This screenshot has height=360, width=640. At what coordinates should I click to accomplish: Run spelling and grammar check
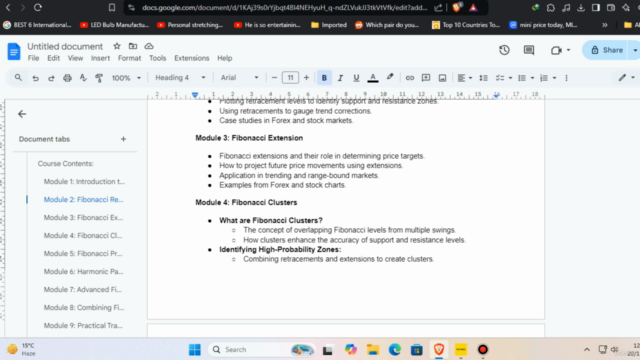[x=83, y=78]
